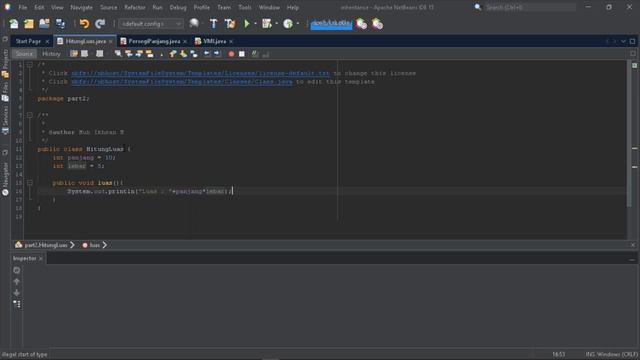Screen dimensions: 640x360
Task: Click the Redo arrow icon
Action: click(x=100, y=24)
